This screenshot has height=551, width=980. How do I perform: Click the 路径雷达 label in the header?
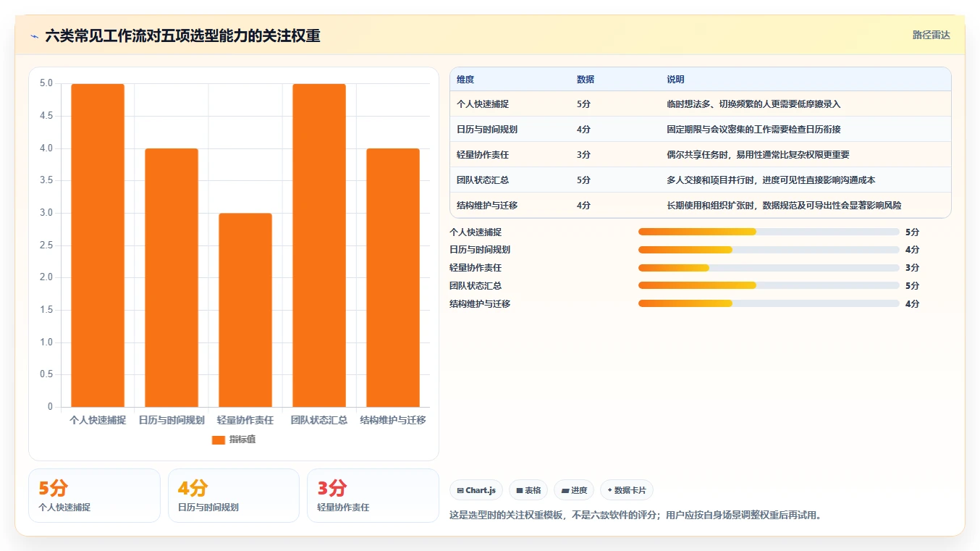[931, 35]
